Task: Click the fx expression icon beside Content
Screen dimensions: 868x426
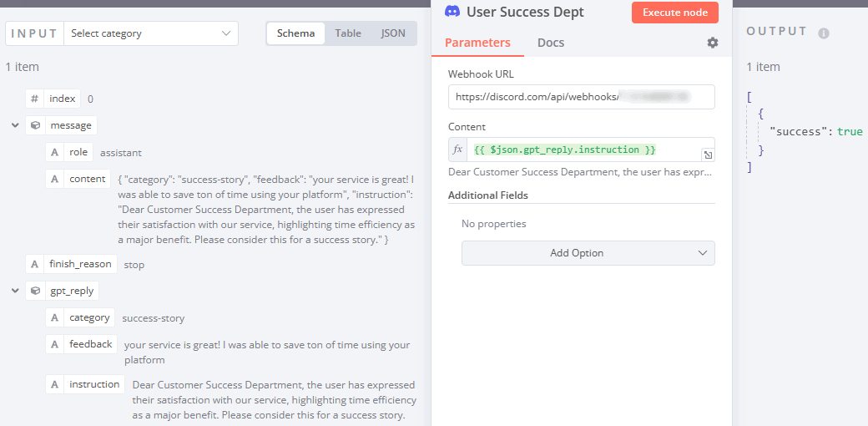Action: pos(457,150)
